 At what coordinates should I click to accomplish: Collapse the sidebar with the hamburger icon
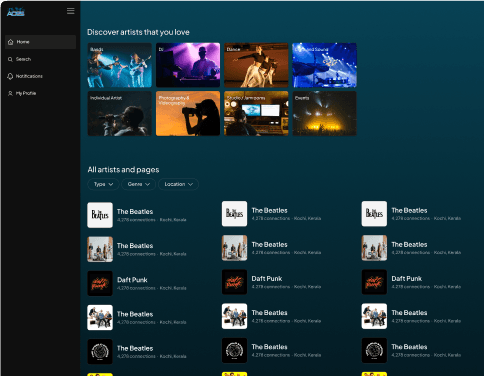71,11
